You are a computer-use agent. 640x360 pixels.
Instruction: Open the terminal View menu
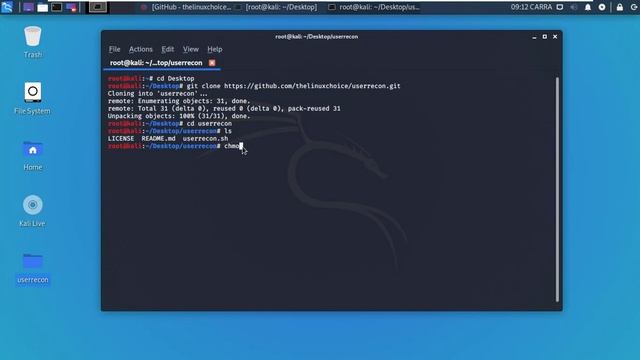191,49
